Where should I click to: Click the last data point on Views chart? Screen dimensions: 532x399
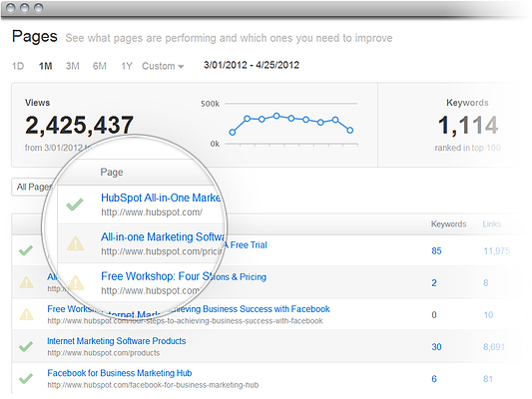click(350, 130)
